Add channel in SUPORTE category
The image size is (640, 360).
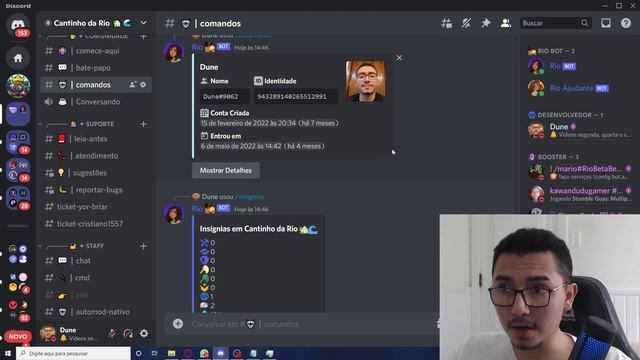coord(143,124)
